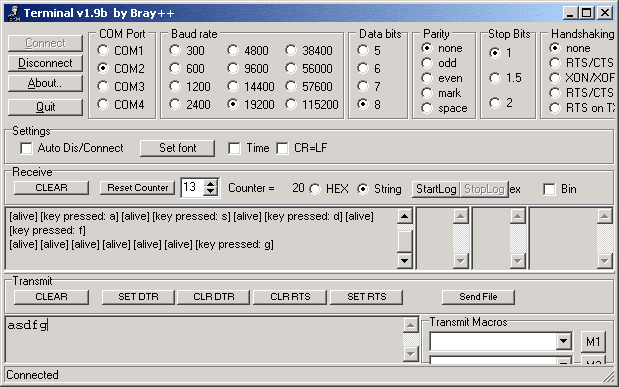The height and width of the screenshot is (387, 619).
Task: Click the counter value field showing 13
Action: pos(193,187)
